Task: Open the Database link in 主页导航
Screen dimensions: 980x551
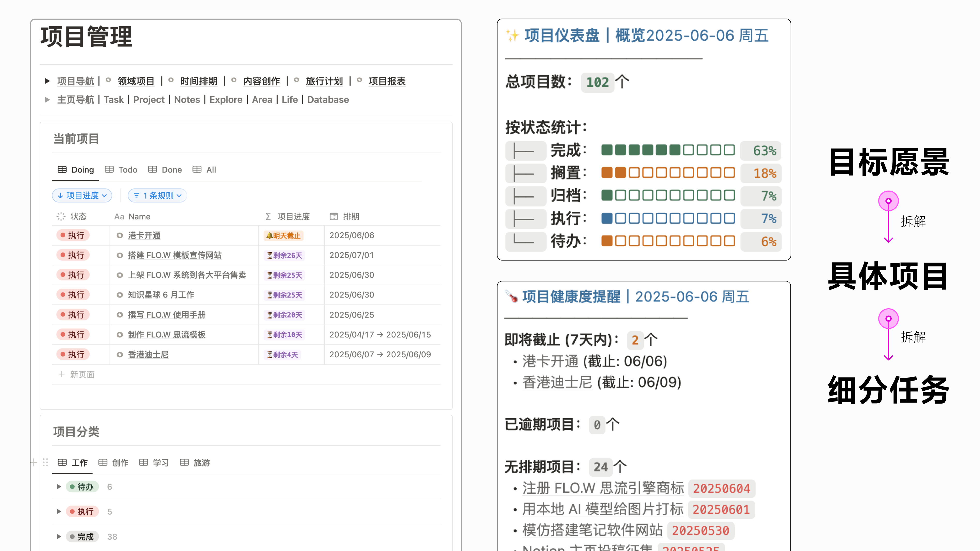Action: (328, 100)
